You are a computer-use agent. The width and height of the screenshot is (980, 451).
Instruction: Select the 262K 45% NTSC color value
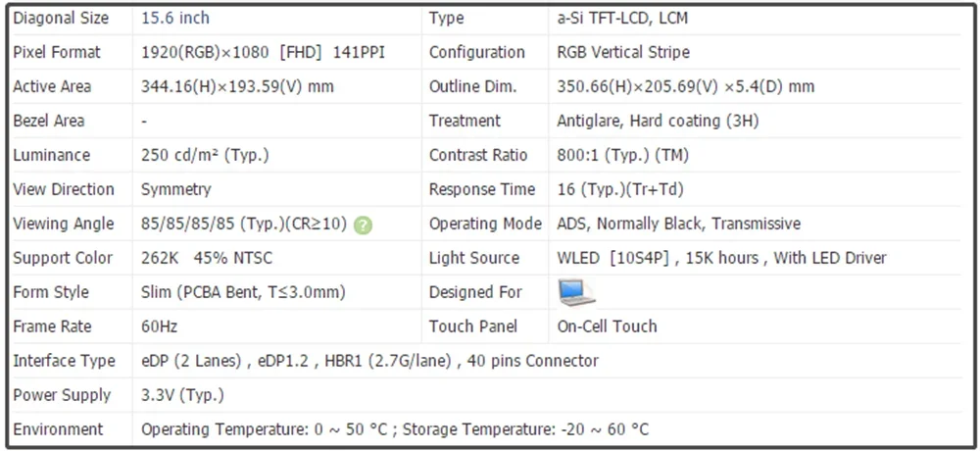(x=207, y=258)
